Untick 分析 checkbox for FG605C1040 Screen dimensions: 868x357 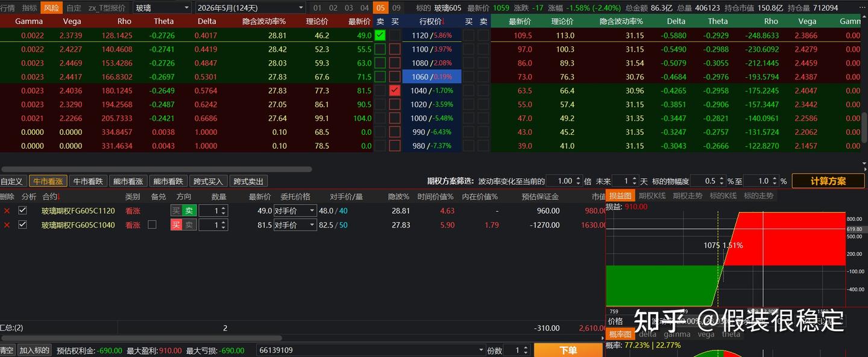23,225
